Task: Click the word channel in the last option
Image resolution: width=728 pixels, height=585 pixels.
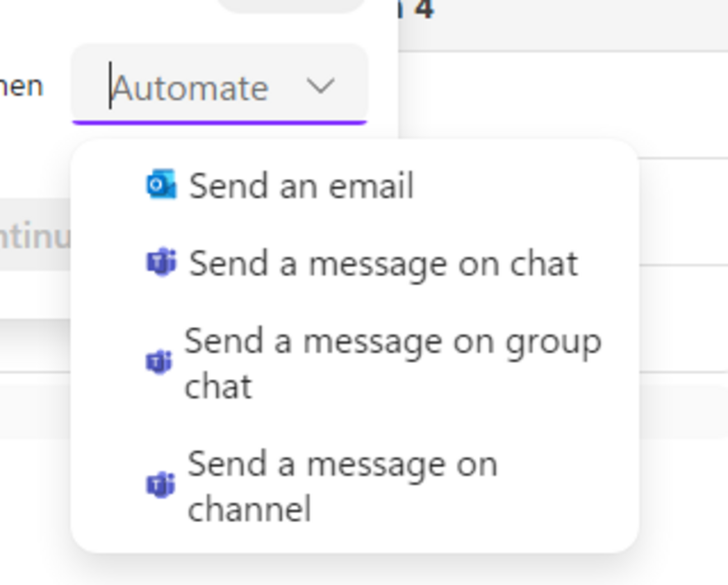Action: pyautogui.click(x=249, y=509)
